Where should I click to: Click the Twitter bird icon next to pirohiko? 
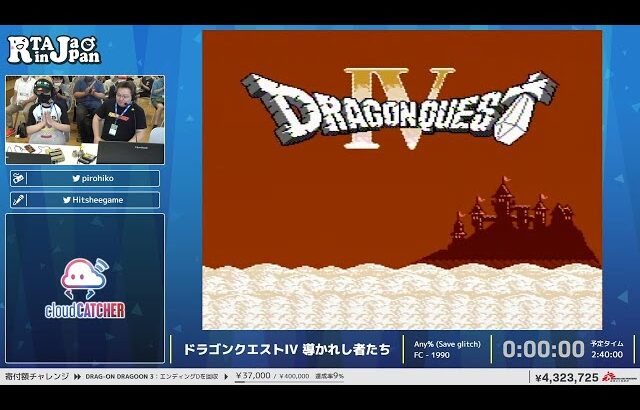point(76,178)
